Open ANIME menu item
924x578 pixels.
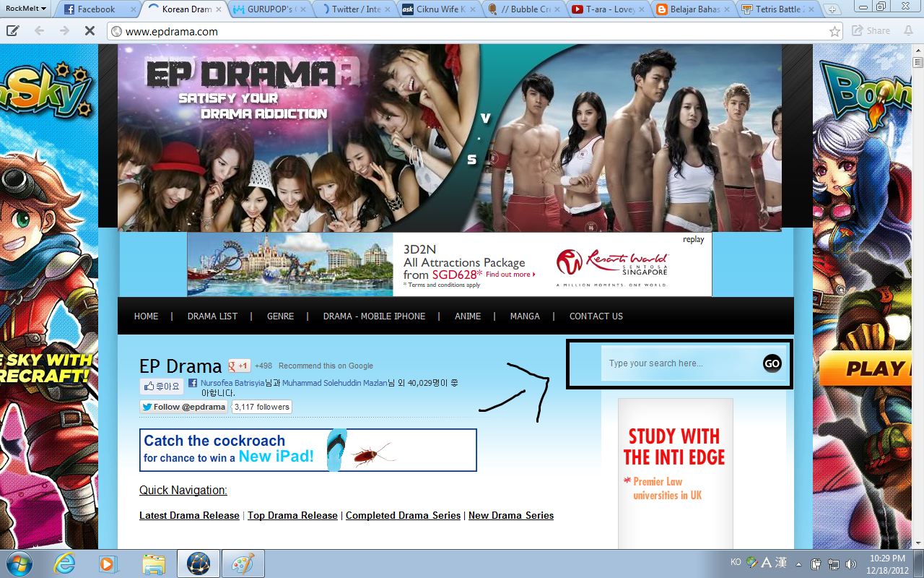click(468, 316)
